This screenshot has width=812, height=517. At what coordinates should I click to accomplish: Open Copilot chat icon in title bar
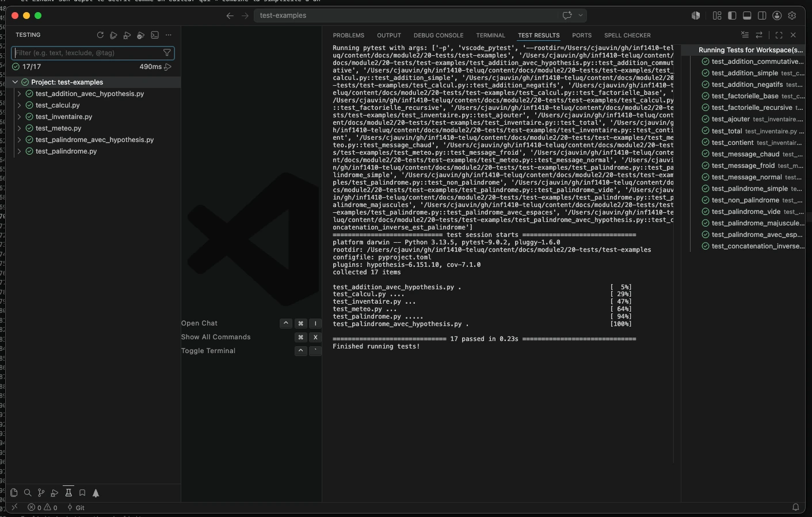point(567,16)
